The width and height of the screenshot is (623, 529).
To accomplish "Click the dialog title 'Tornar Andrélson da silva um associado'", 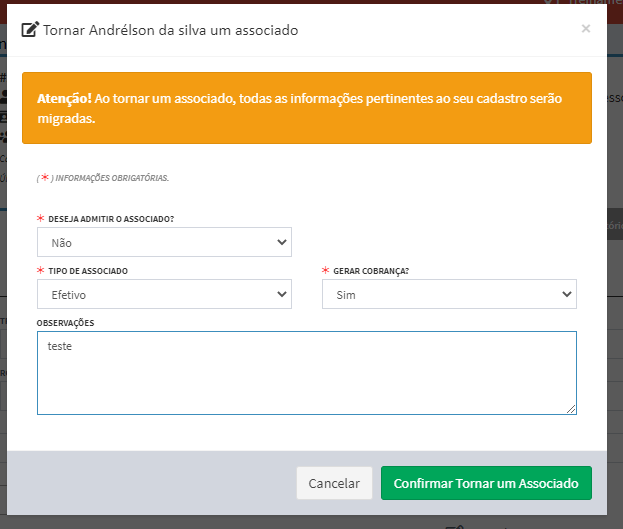I will tap(170, 30).
